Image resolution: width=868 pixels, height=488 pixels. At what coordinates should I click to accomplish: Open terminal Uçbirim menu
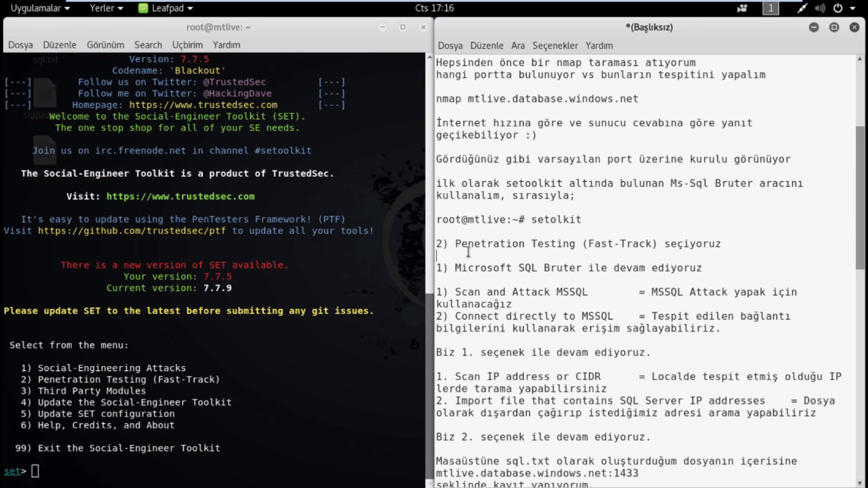[x=187, y=45]
